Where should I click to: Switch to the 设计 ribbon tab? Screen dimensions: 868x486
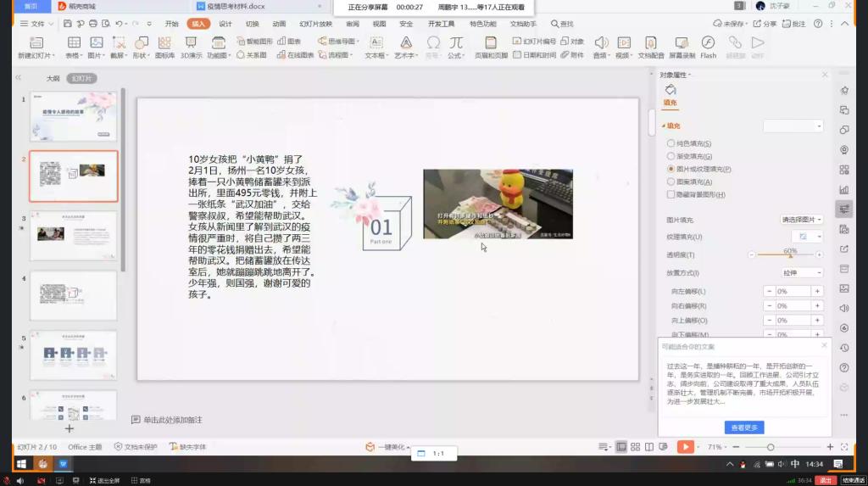(x=225, y=24)
